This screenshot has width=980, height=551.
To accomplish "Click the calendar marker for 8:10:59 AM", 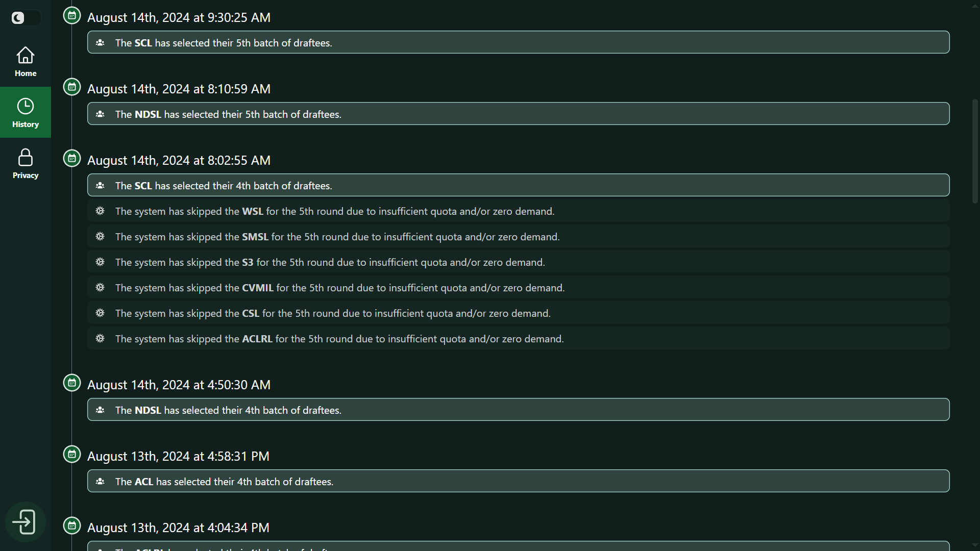I will pos(72,87).
